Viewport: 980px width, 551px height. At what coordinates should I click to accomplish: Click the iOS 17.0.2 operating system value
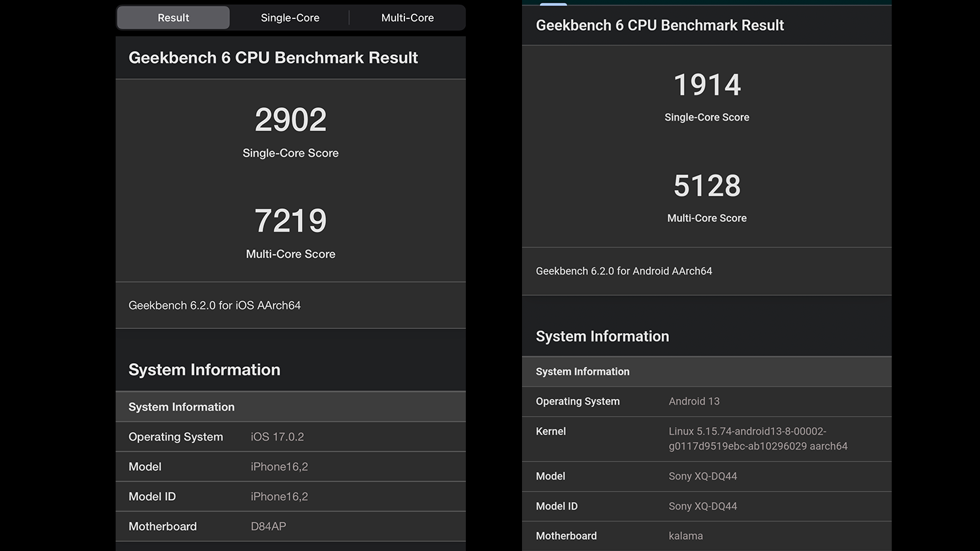(277, 437)
